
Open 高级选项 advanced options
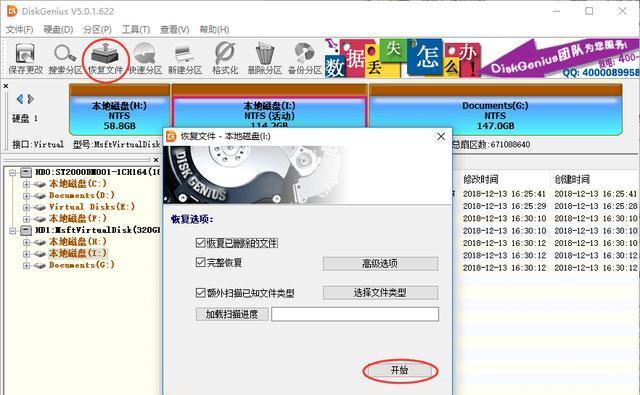pos(380,264)
